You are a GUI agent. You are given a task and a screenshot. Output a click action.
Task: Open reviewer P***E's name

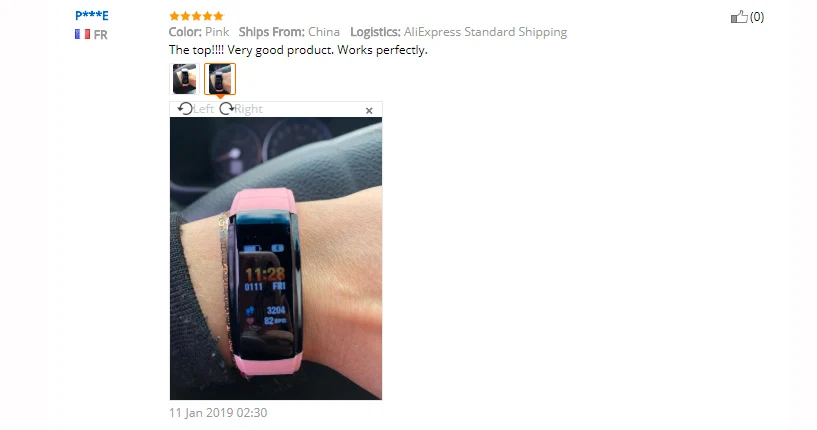coord(92,15)
